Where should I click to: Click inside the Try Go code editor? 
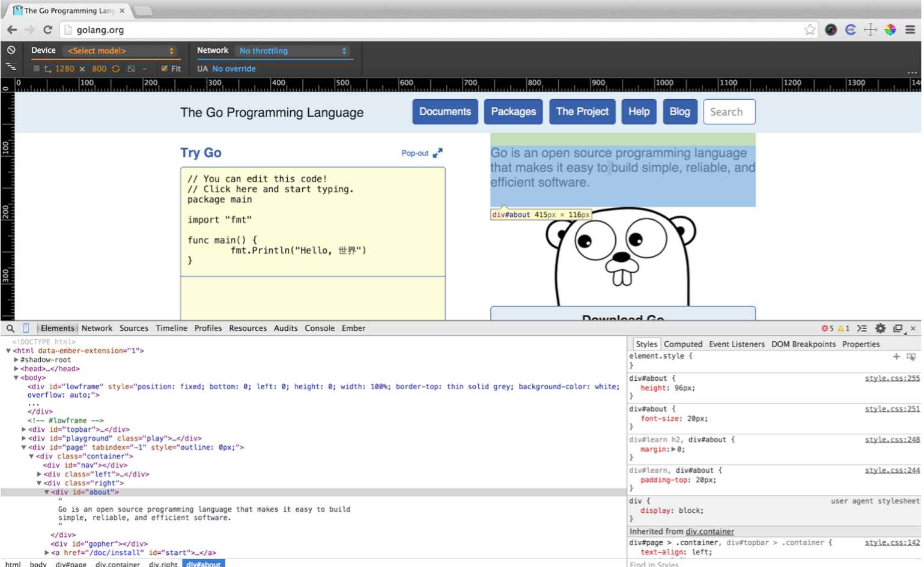[x=313, y=222]
